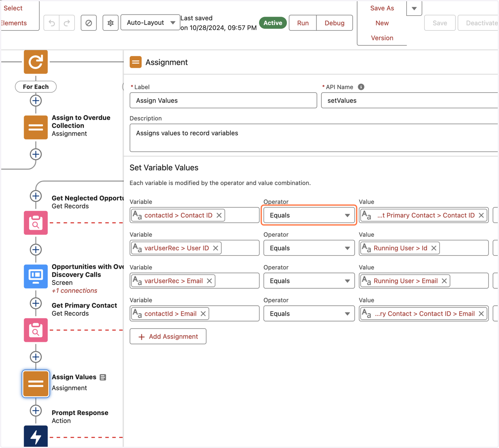Clear the Running User > Email value
This screenshot has width=499, height=448.
(x=444, y=281)
